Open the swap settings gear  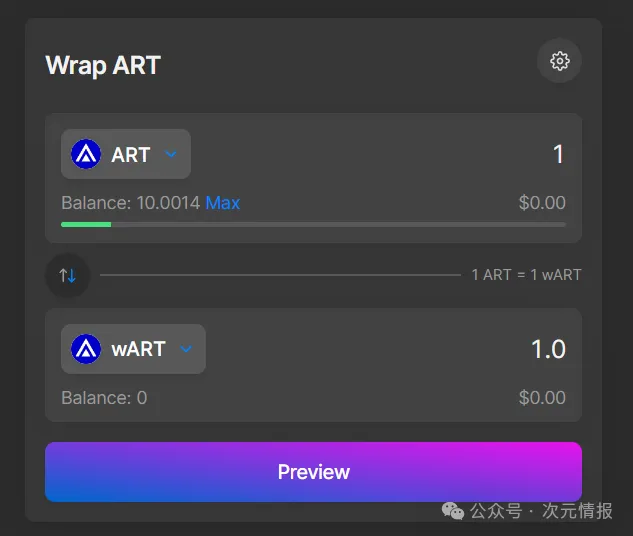click(x=559, y=61)
